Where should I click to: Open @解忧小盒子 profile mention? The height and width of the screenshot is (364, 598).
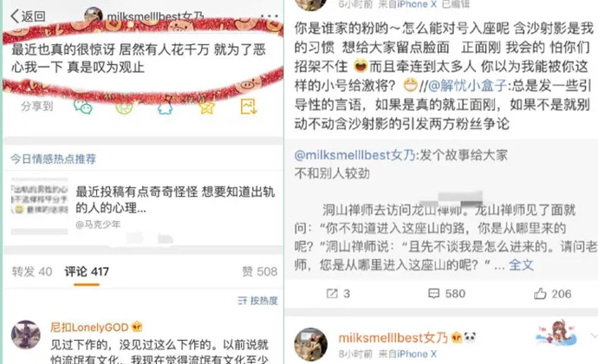[x=467, y=86]
